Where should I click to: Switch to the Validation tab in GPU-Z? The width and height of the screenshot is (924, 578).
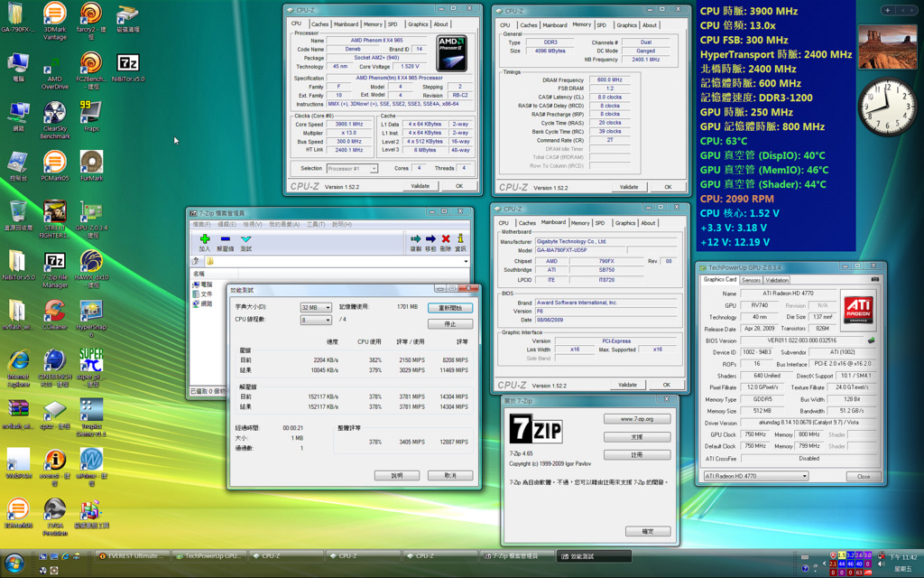pos(777,280)
